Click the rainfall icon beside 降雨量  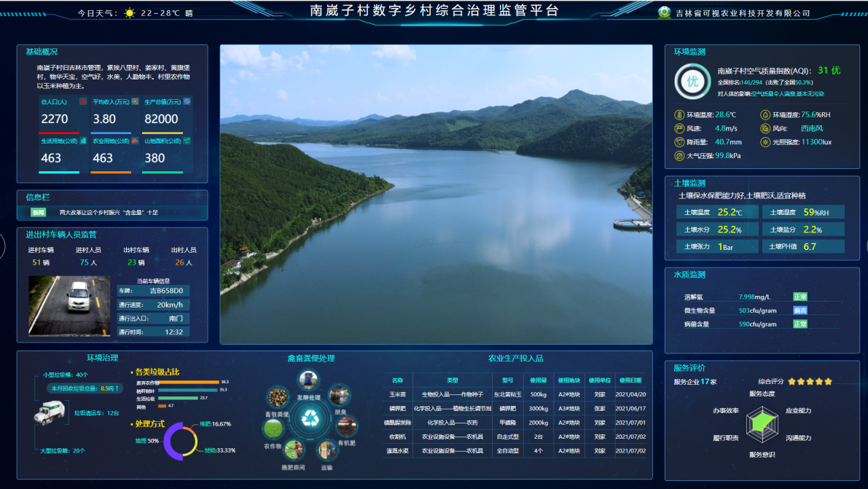[679, 142]
